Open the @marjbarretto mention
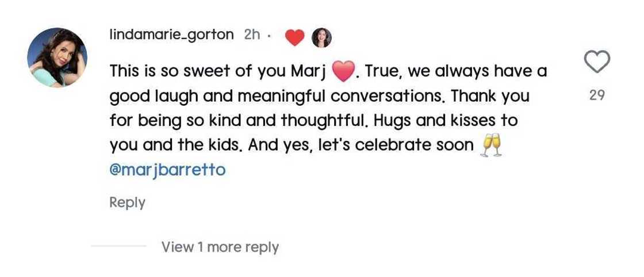The image size is (644, 277). click(167, 171)
